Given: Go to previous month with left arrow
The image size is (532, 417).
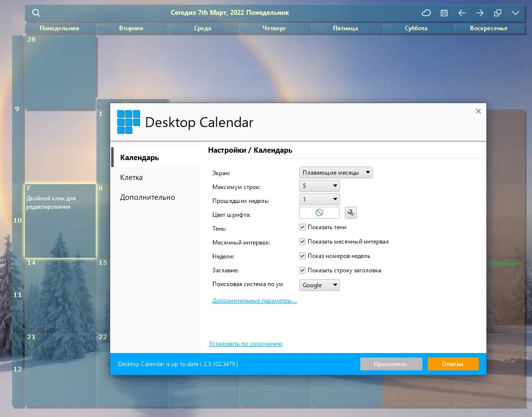Looking at the screenshot, I should (462, 13).
